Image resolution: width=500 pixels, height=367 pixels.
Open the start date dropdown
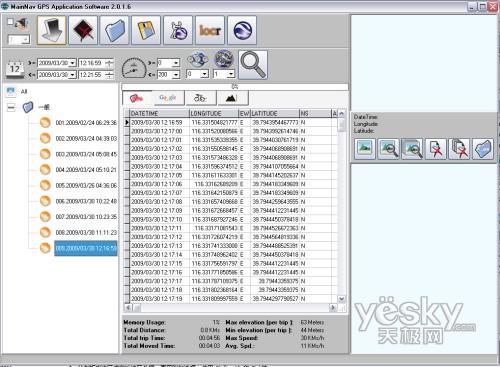[72, 63]
